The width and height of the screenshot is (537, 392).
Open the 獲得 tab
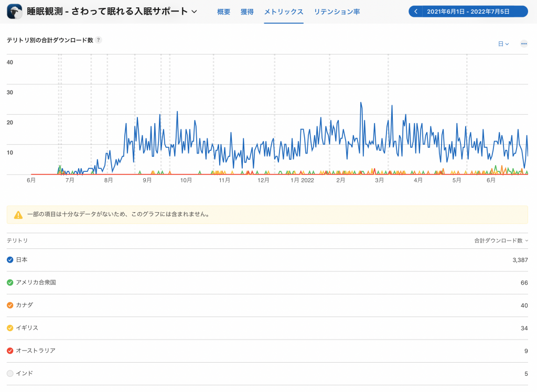[247, 12]
